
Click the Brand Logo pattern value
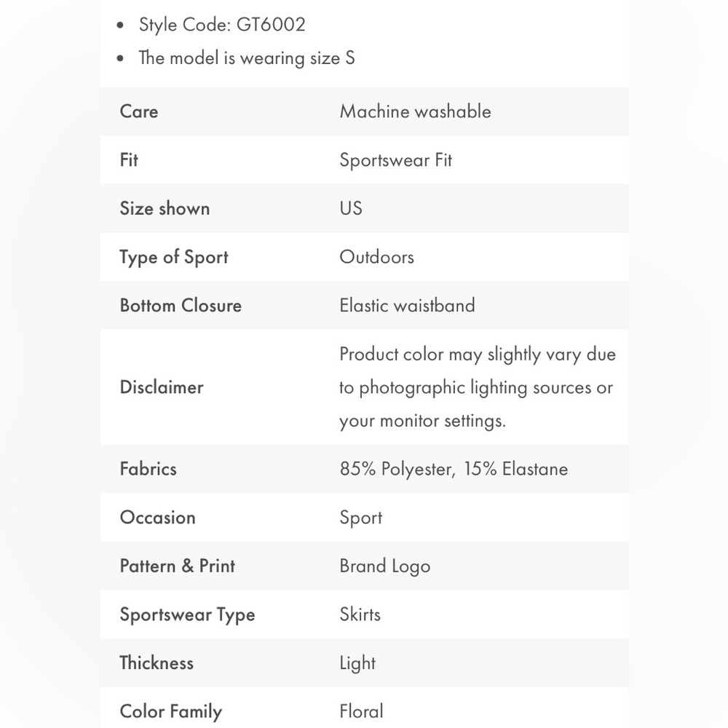385,566
